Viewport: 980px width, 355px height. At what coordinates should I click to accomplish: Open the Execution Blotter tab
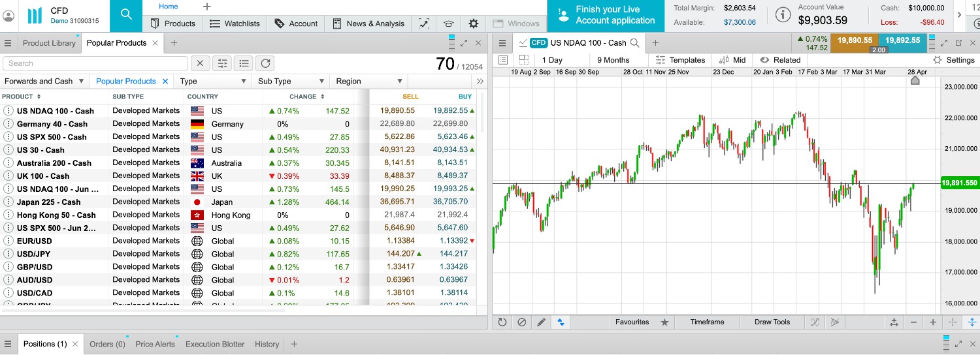[x=215, y=345]
